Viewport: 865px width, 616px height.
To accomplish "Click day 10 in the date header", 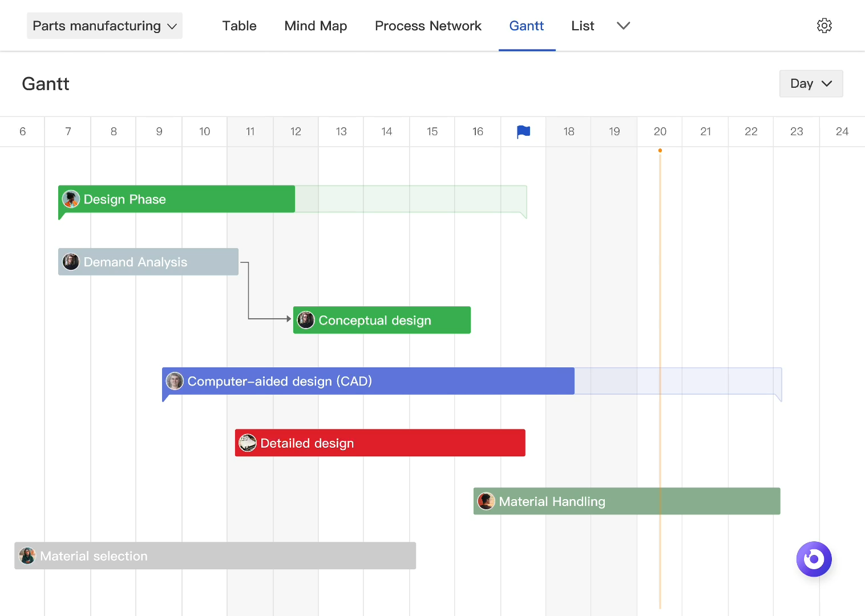I will 204,132.
